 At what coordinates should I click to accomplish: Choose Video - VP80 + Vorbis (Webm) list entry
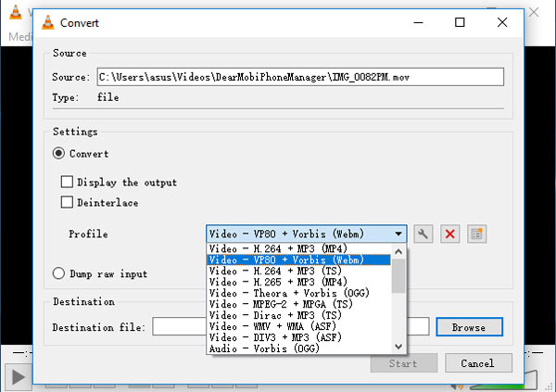[299, 259]
